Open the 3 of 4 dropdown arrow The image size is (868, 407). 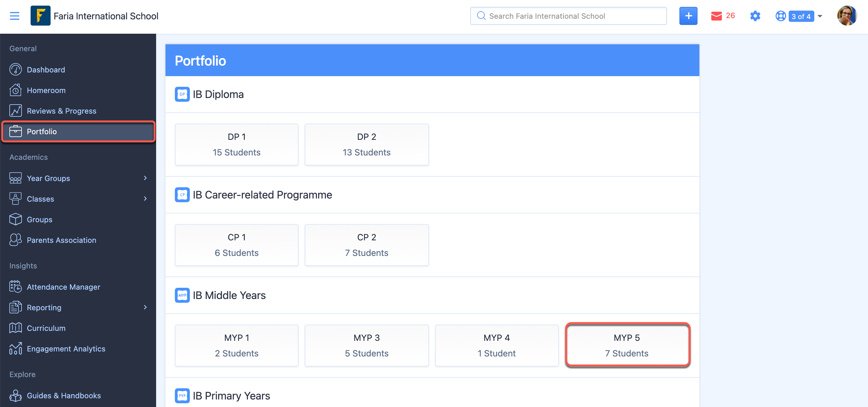pyautogui.click(x=820, y=16)
